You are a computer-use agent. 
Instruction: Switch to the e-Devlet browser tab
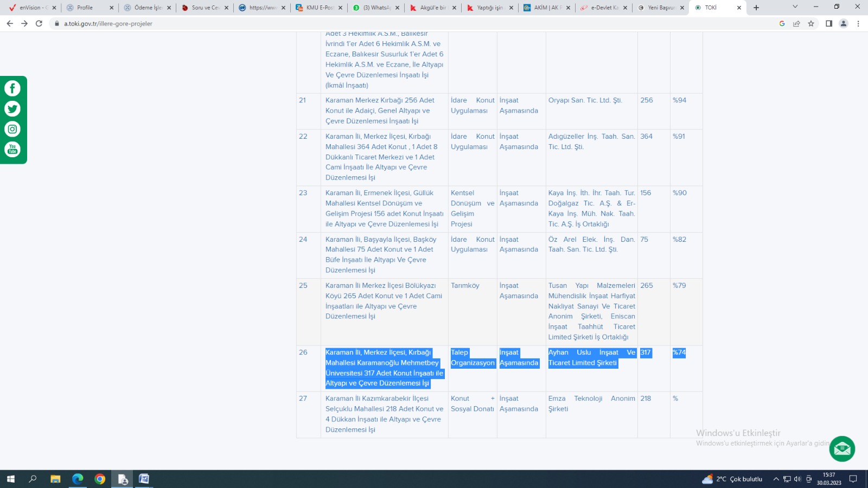click(x=603, y=8)
